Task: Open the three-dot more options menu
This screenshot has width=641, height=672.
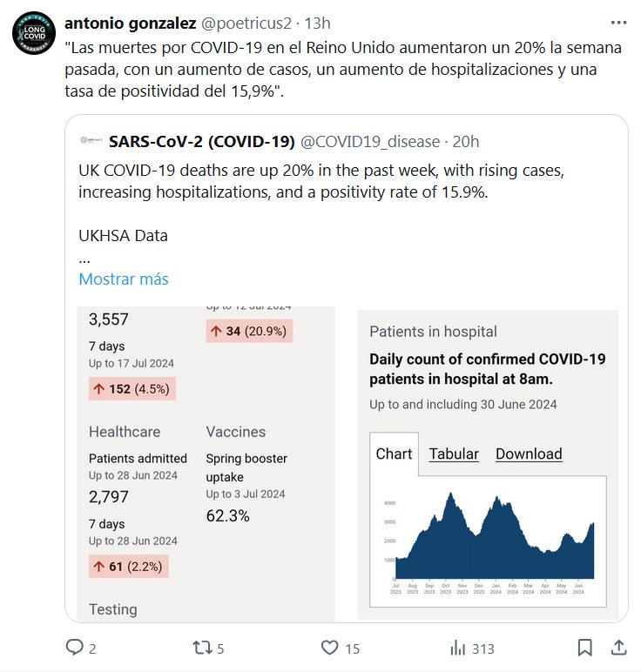Action: (x=618, y=23)
